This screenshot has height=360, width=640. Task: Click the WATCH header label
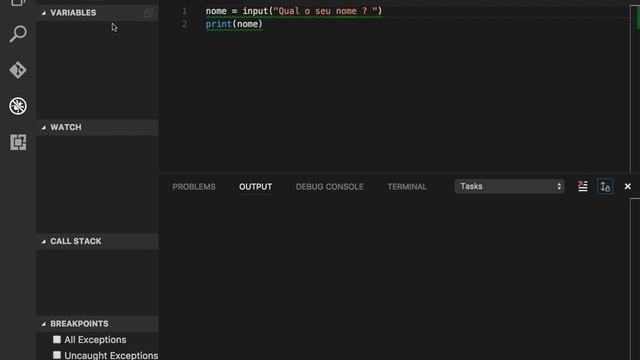point(66,127)
